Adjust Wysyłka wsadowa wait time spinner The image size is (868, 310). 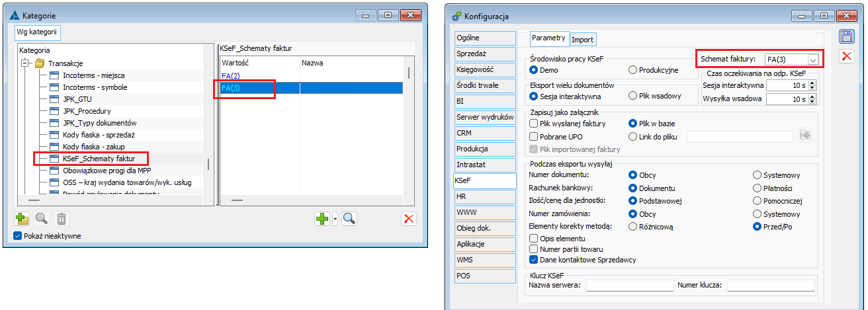[813, 99]
